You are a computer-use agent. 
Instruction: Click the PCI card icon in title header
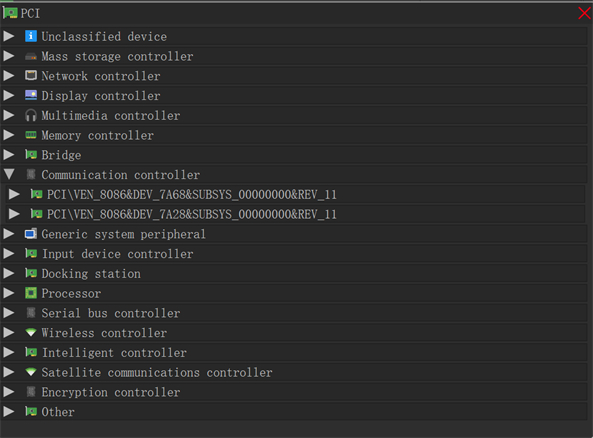pos(10,13)
